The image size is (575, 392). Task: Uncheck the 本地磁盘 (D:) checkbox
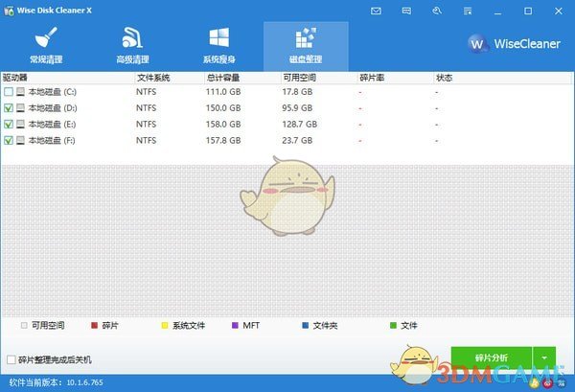point(9,107)
